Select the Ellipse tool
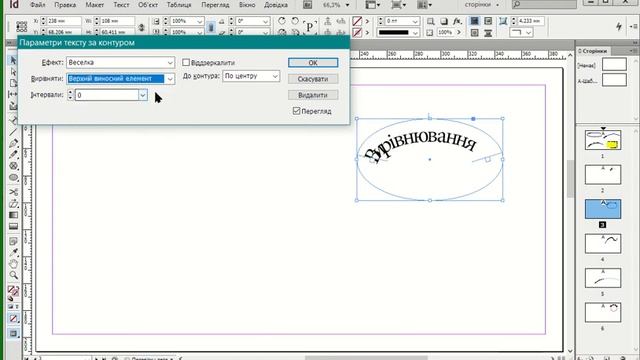Image resolution: width=640 pixels, height=360 pixels. (x=13, y=178)
